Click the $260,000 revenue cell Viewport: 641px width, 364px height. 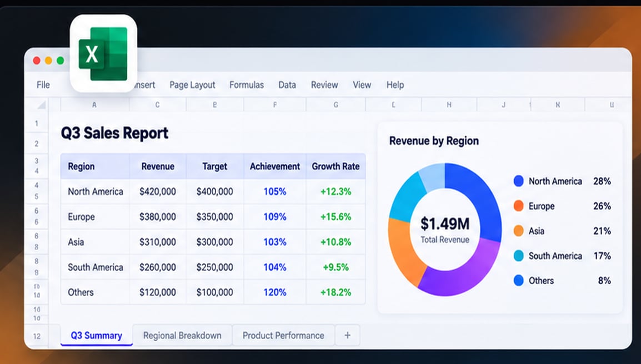click(x=158, y=267)
